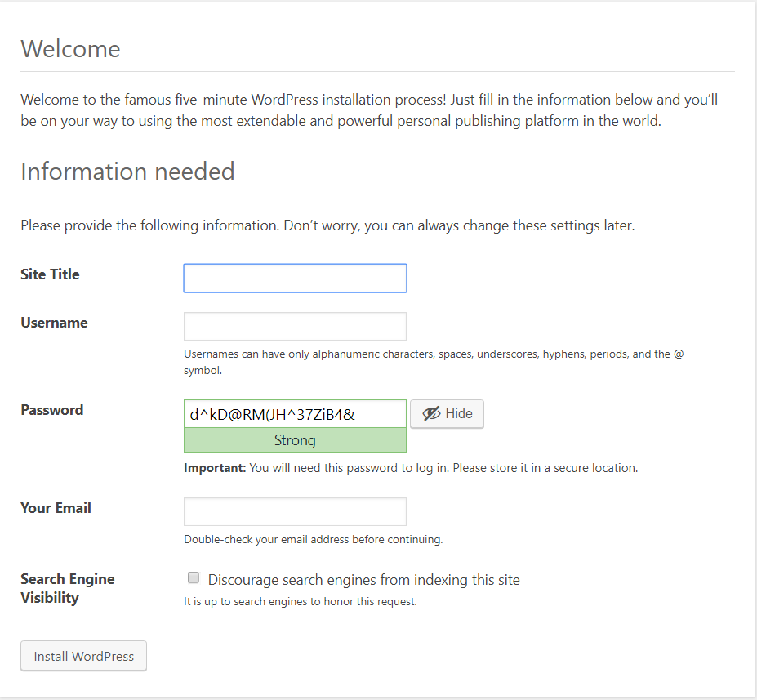Click the crossed-out eye icon beside the password
The height and width of the screenshot is (700, 757).
(x=431, y=414)
